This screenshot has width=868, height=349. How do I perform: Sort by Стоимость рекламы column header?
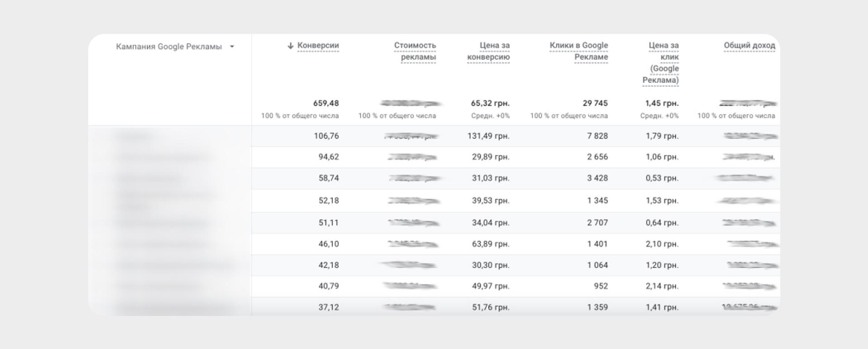click(x=415, y=51)
